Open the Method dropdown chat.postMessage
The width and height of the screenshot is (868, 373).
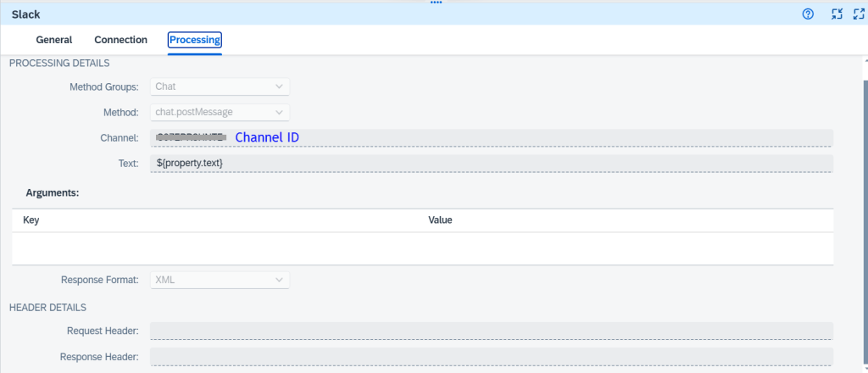[220, 112]
